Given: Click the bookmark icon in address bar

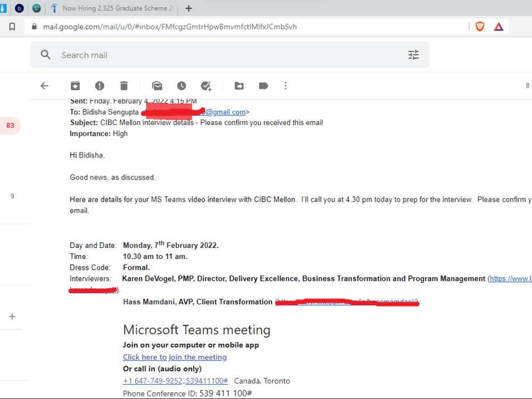Looking at the screenshot, I should pos(12,27).
